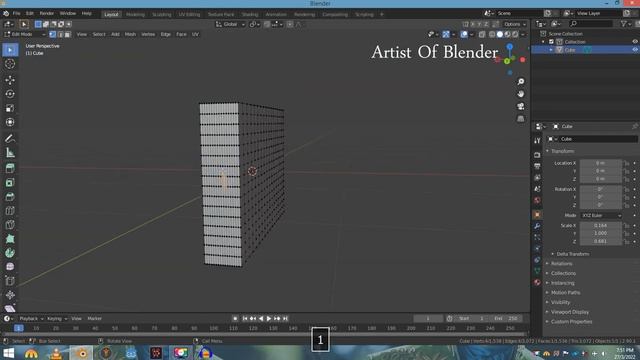640x360 pixels.
Task: Open the Mesh menu
Action: pos(130,34)
